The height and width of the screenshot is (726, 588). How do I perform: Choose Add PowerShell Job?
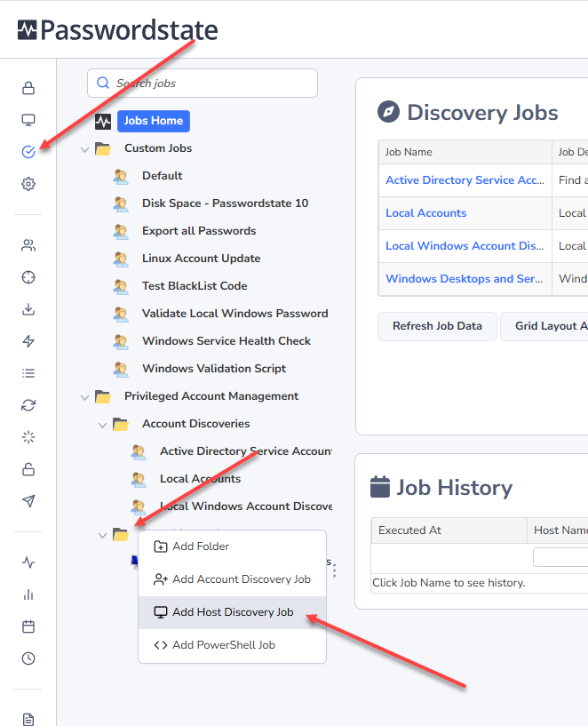[x=232, y=645]
